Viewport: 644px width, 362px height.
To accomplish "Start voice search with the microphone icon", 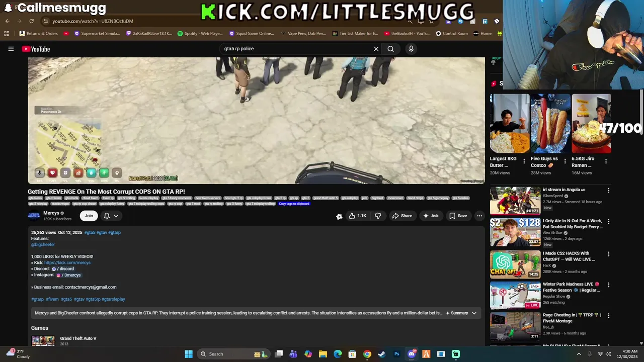I will (x=411, y=49).
